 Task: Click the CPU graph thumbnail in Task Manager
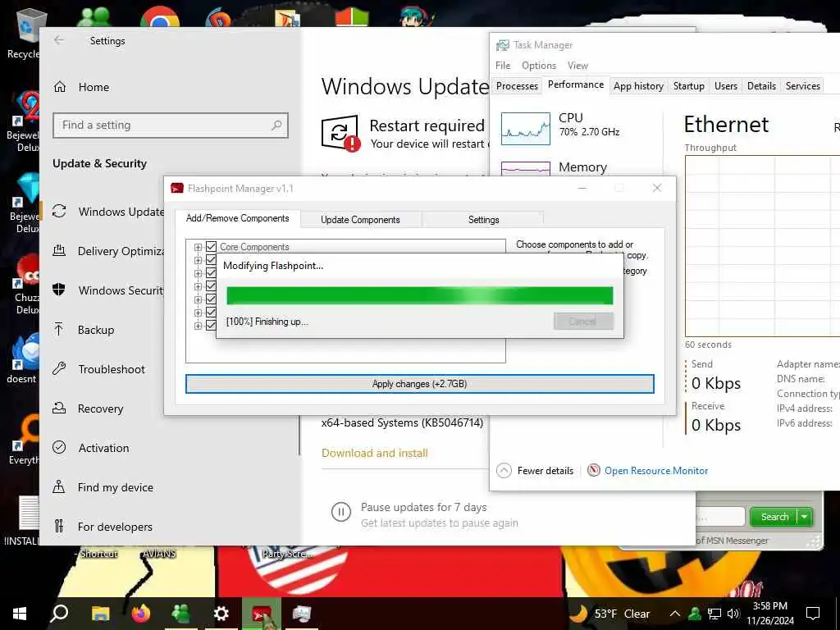[x=526, y=129]
